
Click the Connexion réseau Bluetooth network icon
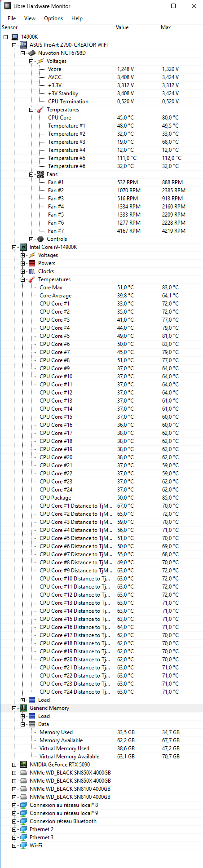(x=23, y=821)
